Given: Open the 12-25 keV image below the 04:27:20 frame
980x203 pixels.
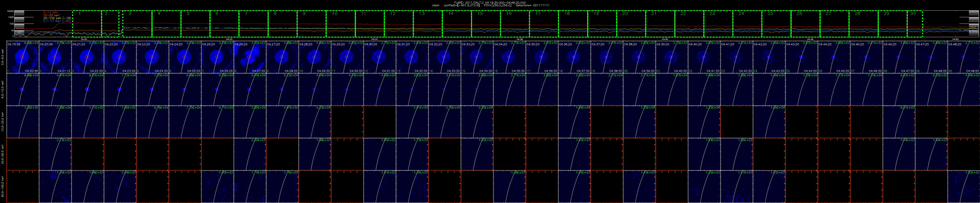Looking at the screenshot, I should tap(282, 121).
